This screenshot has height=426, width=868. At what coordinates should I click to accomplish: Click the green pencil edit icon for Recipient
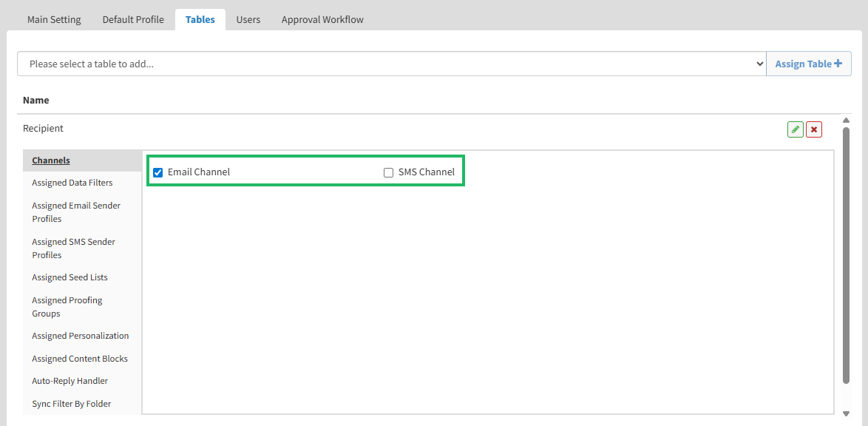pos(795,129)
